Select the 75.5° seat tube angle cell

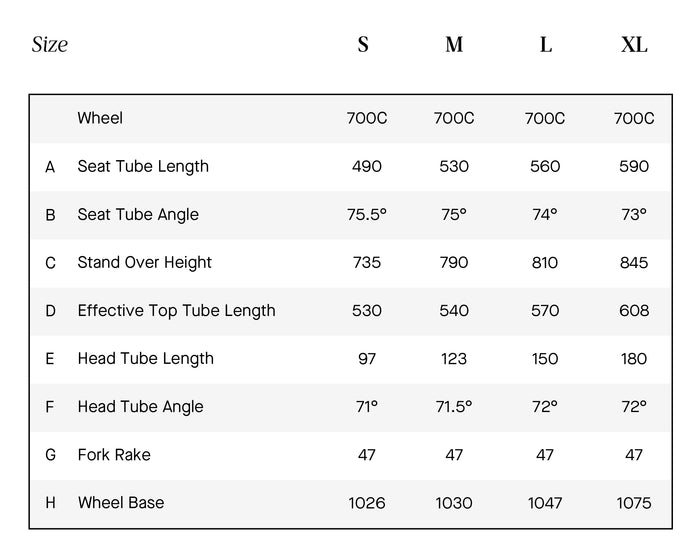(x=367, y=214)
